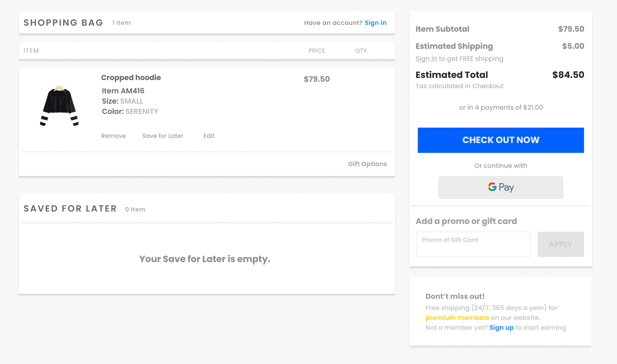Click the '4 payments of $21.00' text
Image resolution: width=617 pixels, height=364 pixels.
[500, 107]
